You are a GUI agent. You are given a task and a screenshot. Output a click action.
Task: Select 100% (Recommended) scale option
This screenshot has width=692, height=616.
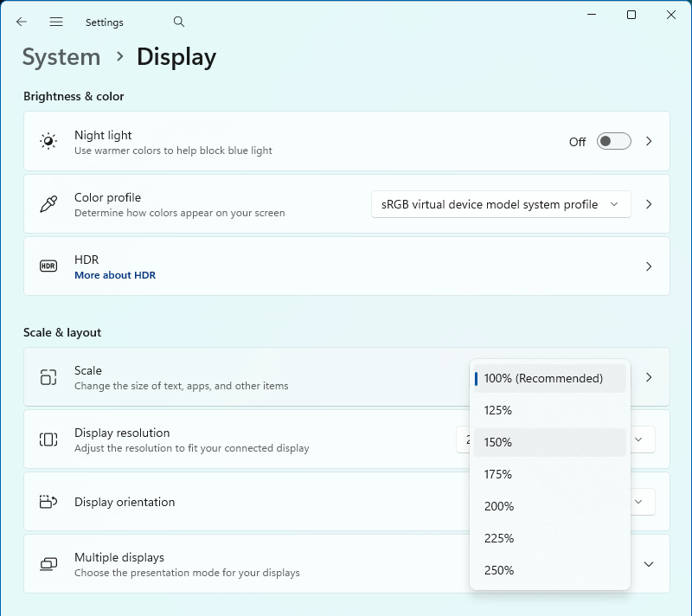click(549, 378)
